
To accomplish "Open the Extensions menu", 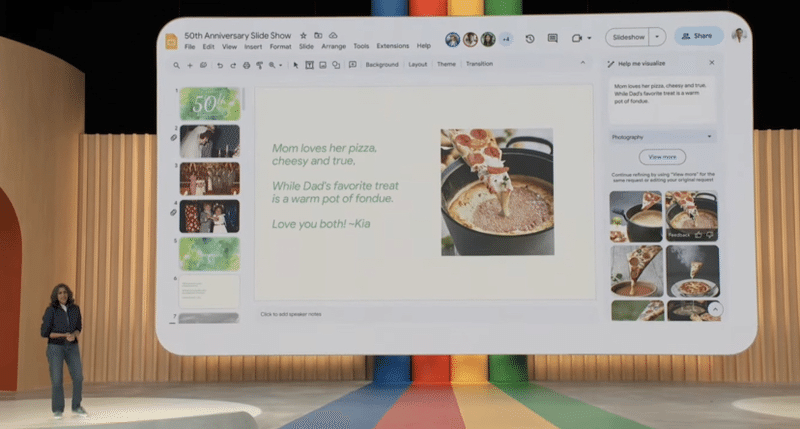I will point(393,46).
